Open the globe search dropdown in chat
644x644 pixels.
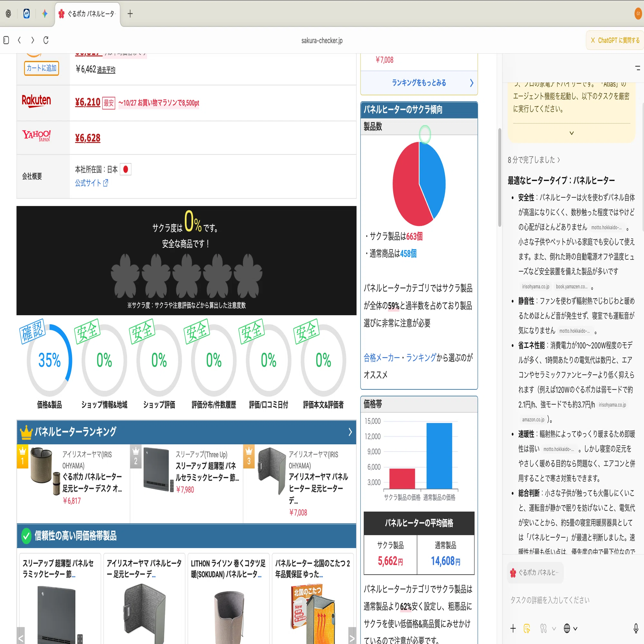click(570, 629)
